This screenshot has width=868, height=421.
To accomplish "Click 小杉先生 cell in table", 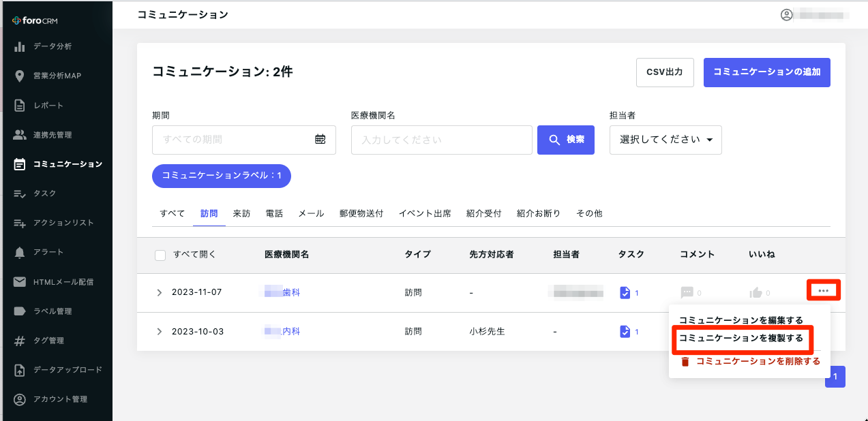I will pyautogui.click(x=487, y=332).
